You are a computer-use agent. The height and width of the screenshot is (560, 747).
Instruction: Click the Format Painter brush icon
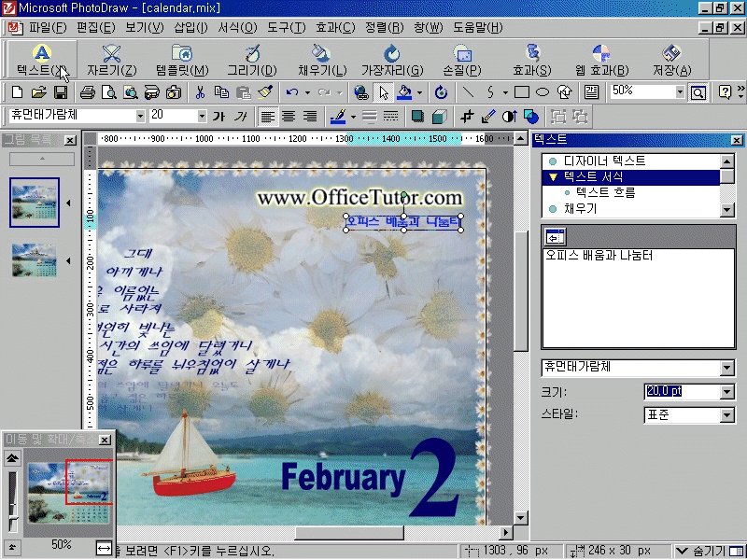point(265,92)
